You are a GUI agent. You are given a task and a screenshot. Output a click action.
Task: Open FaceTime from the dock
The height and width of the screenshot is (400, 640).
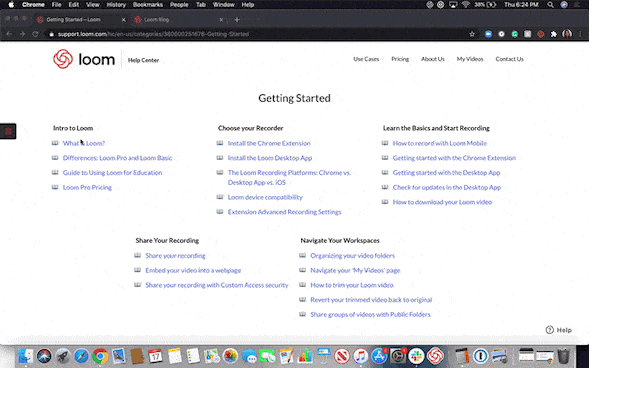(267, 356)
